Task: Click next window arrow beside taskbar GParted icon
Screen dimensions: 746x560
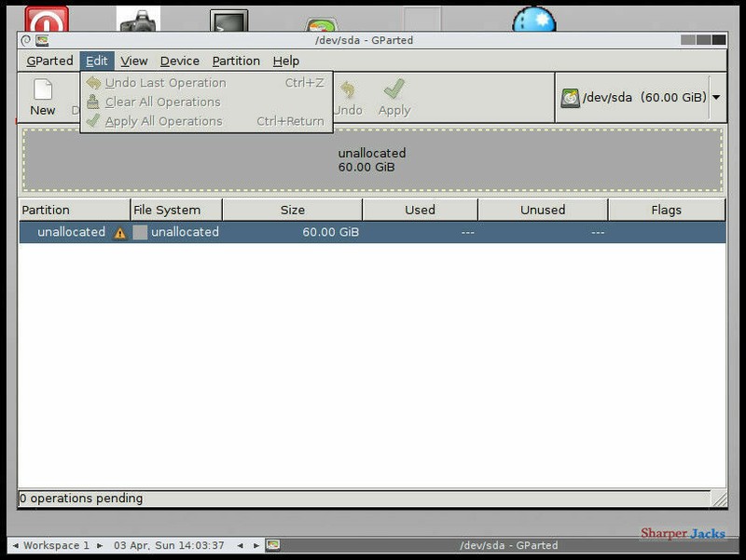Action: click(256, 545)
